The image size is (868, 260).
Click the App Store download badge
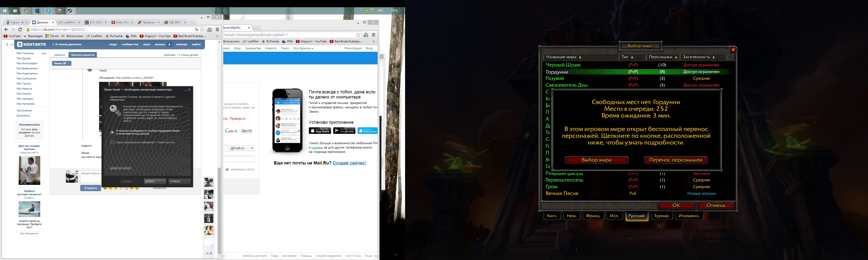click(x=320, y=131)
